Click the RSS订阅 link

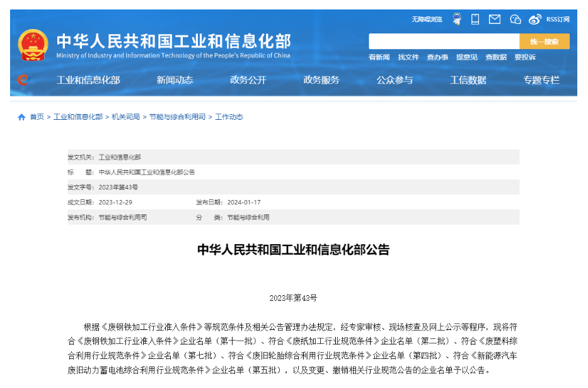(558, 20)
